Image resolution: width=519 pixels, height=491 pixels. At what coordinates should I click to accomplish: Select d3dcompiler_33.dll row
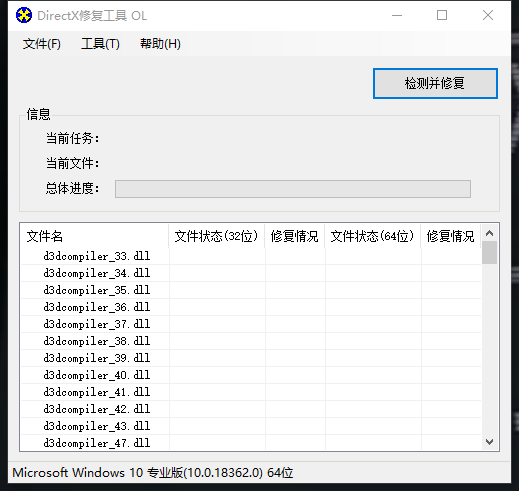(x=251, y=256)
